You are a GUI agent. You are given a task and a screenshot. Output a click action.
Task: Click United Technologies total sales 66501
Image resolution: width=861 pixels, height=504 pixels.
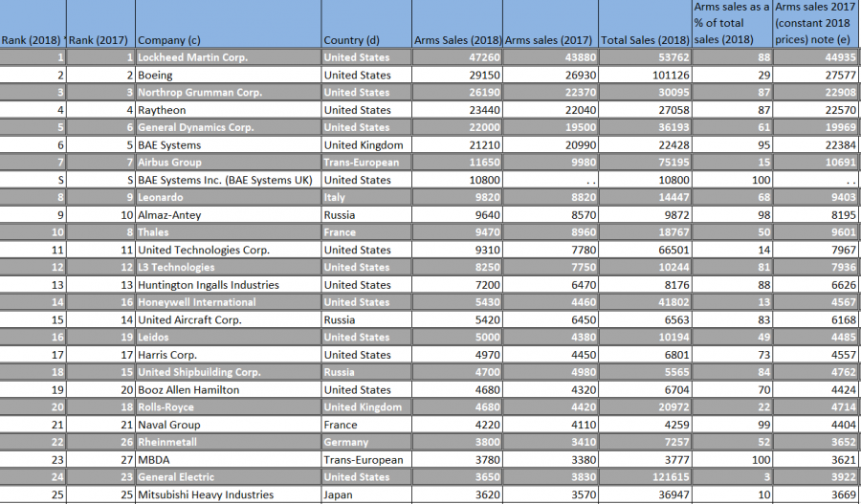click(x=645, y=250)
